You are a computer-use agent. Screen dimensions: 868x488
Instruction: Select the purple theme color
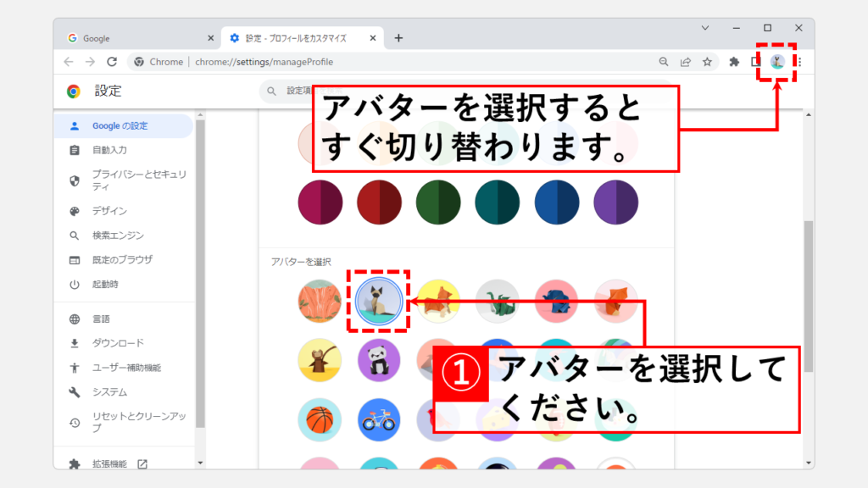coord(615,202)
